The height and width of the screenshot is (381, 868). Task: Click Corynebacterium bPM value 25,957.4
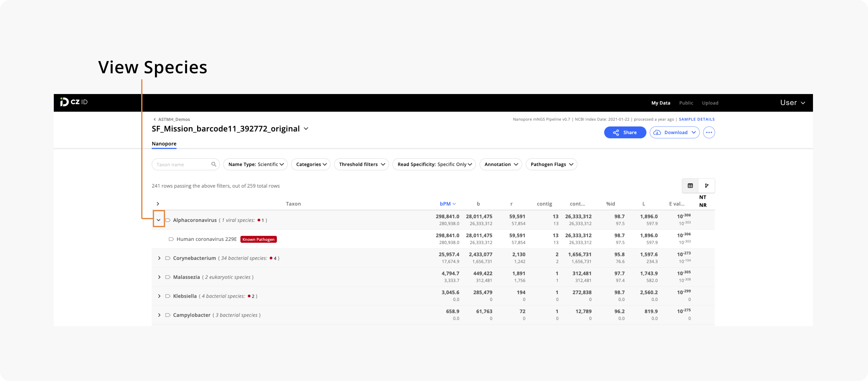tap(449, 254)
